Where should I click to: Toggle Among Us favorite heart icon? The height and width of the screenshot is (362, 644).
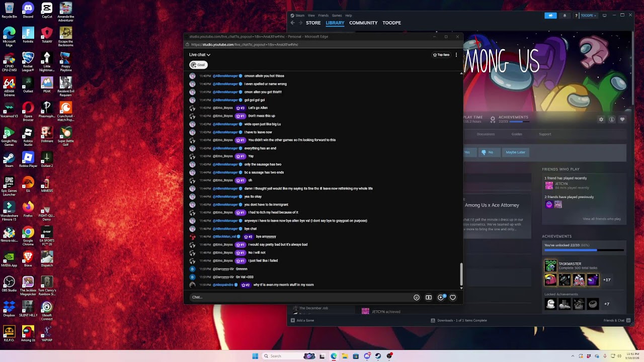pyautogui.click(x=622, y=120)
